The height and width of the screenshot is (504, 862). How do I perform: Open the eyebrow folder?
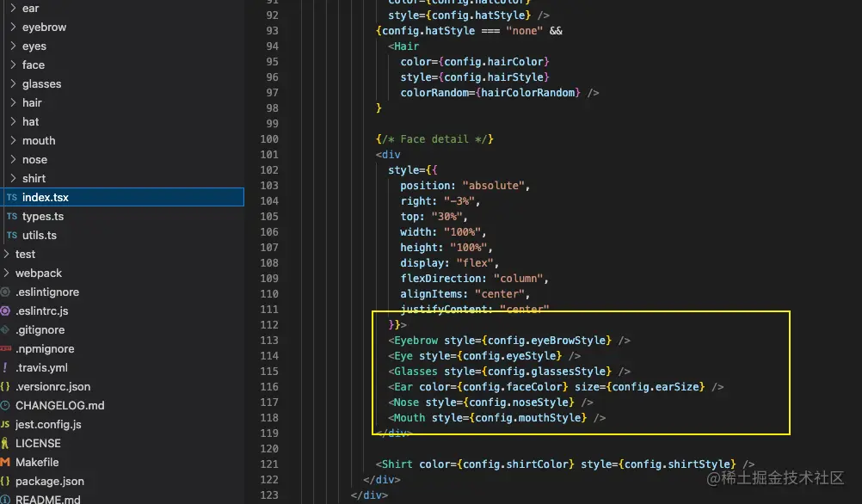point(44,27)
